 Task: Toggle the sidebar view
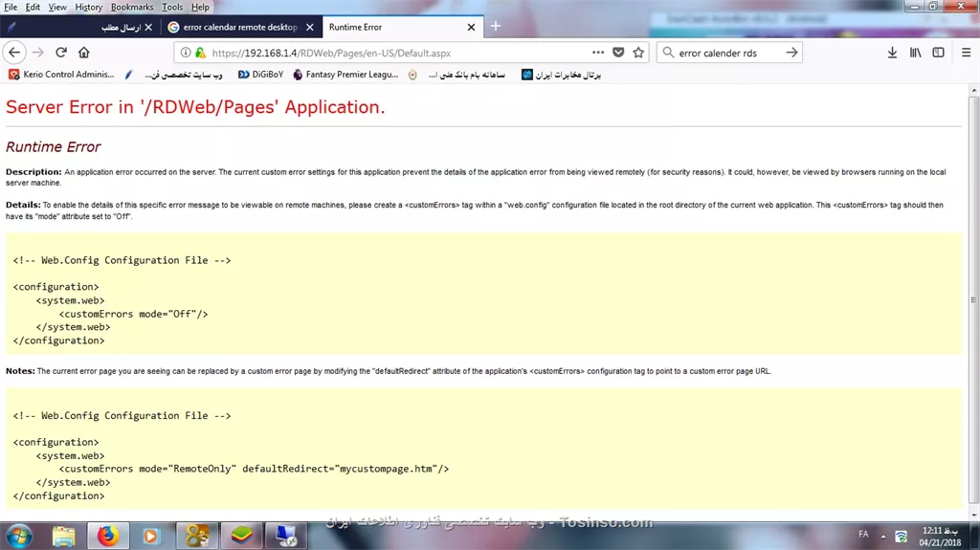(938, 53)
